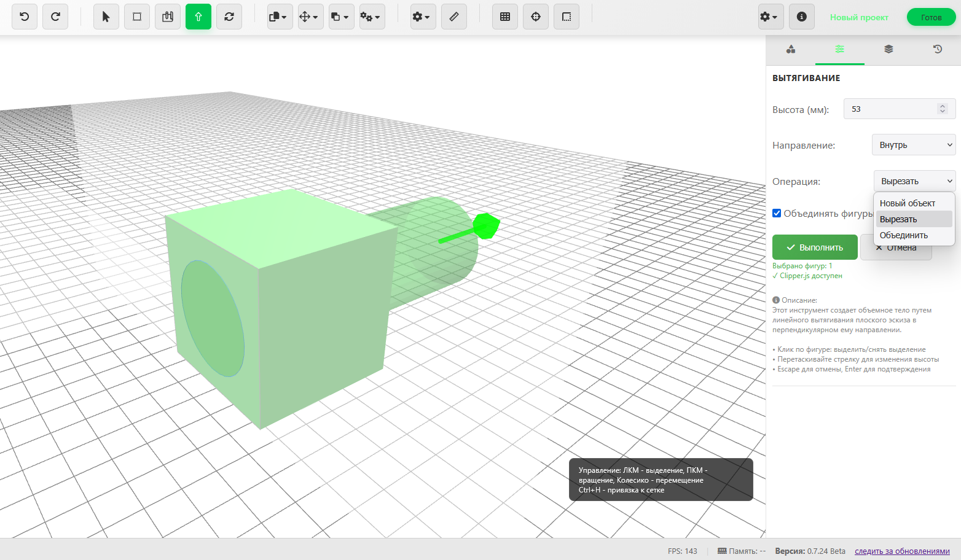Click the redo arrow icon
Screen dimensions: 961x560
click(55, 17)
